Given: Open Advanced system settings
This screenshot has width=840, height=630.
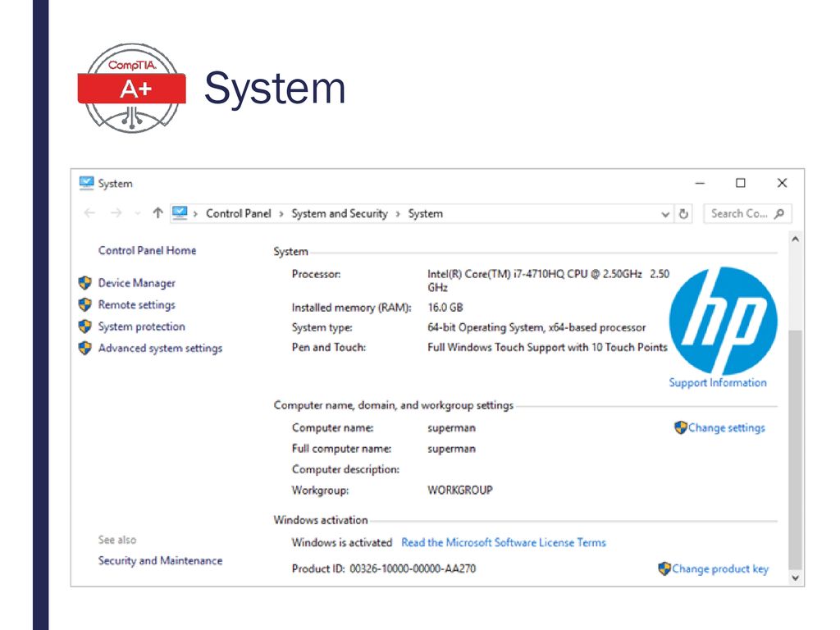Looking at the screenshot, I should pyautogui.click(x=160, y=348).
